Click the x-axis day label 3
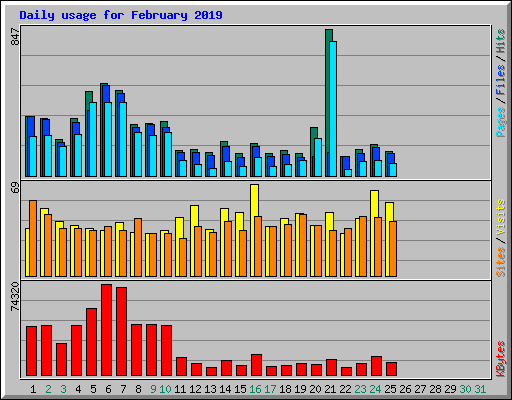Image resolution: width=512 pixels, height=400 pixels. (x=63, y=389)
